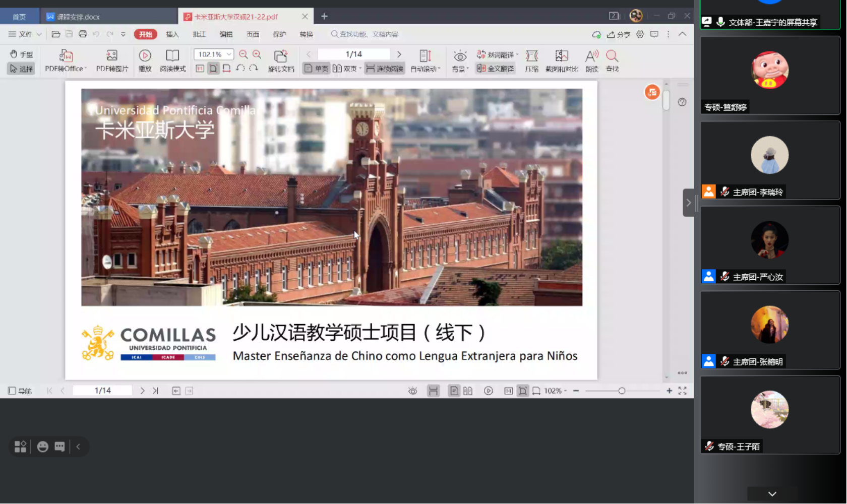Expand the 背景 background dropdown

click(467, 69)
